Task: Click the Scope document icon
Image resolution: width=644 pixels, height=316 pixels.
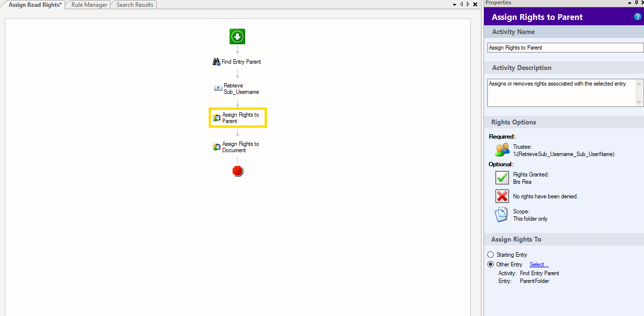Action: pos(501,215)
